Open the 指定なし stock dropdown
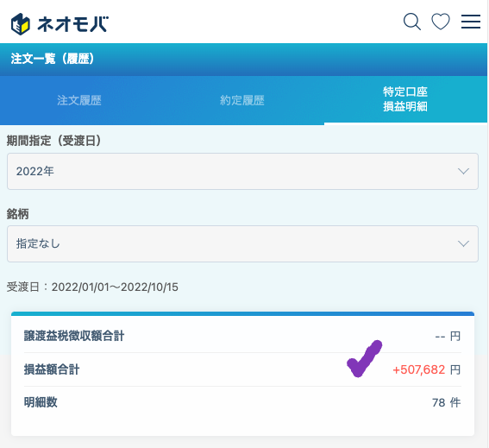 (242, 243)
